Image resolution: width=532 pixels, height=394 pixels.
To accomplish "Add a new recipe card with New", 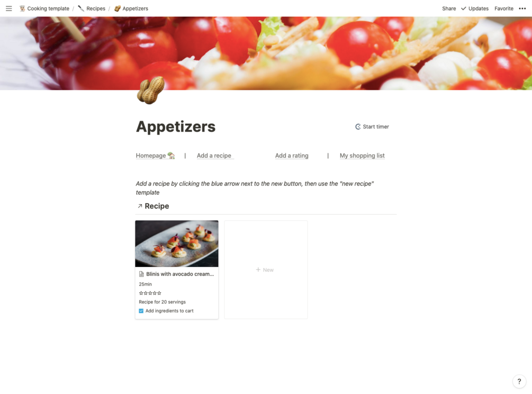I will pos(266,270).
